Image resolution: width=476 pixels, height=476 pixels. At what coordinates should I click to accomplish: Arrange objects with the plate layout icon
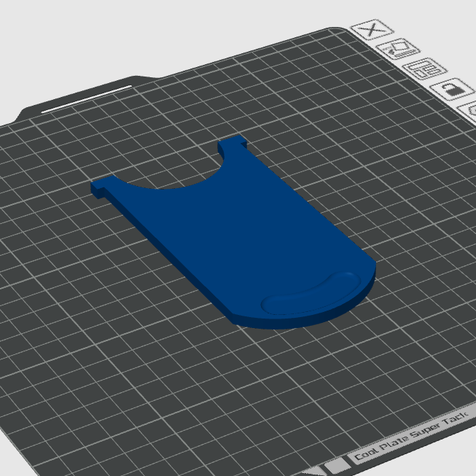pyautogui.click(x=424, y=70)
